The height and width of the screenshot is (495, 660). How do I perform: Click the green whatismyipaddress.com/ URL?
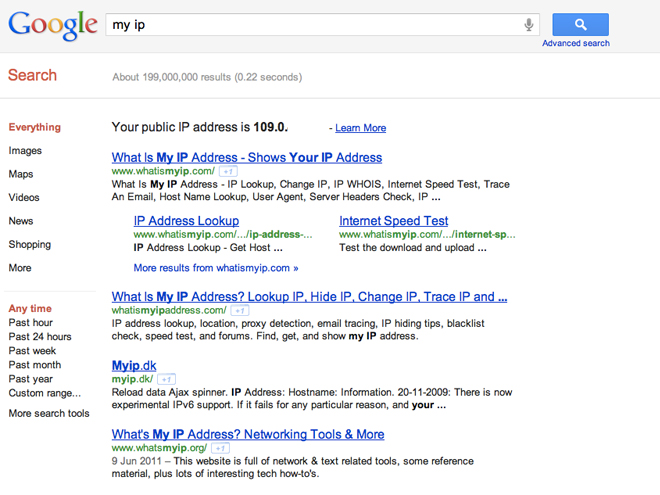tap(169, 311)
